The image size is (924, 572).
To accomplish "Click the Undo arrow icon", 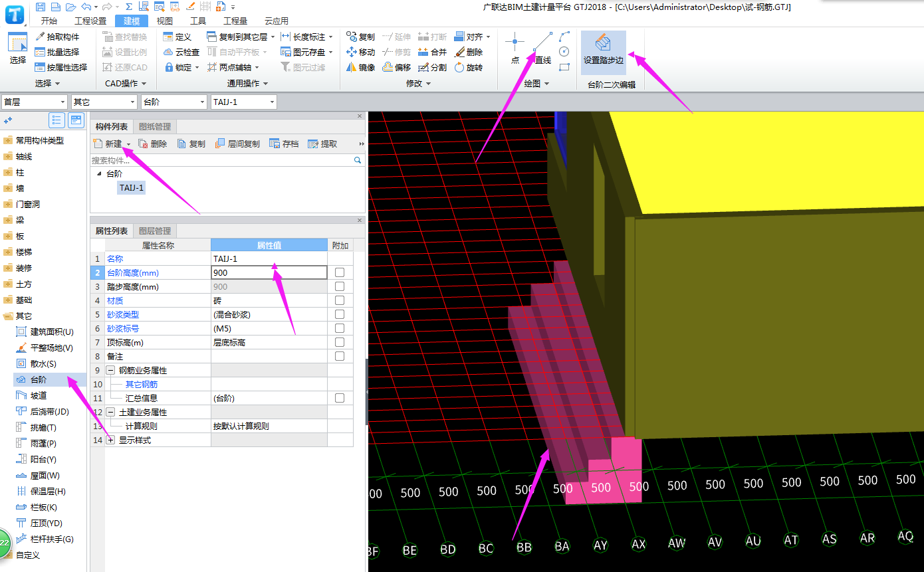I will (85, 7).
